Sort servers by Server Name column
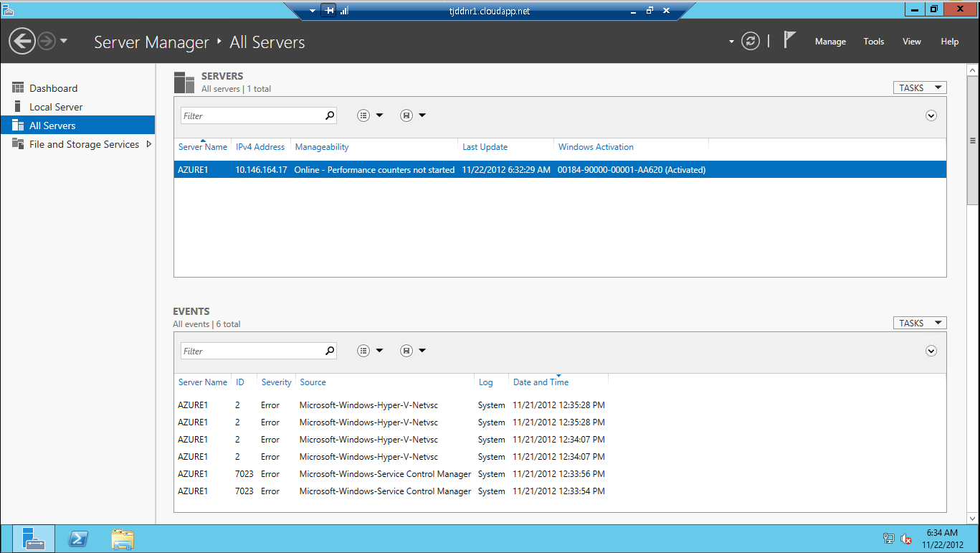980x553 pixels. (203, 147)
